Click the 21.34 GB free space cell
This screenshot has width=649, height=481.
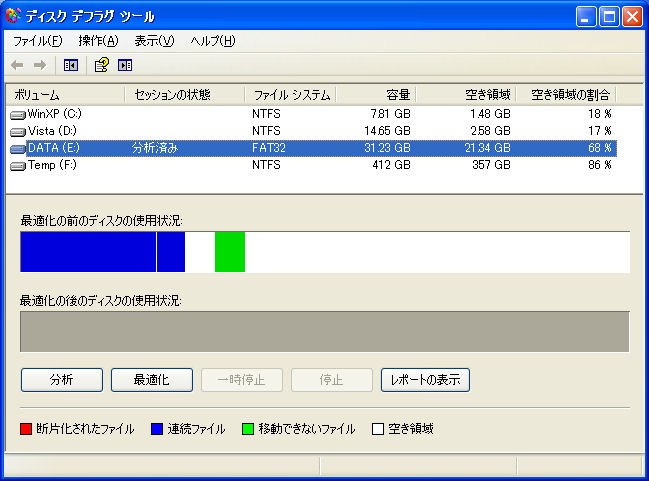(x=488, y=148)
